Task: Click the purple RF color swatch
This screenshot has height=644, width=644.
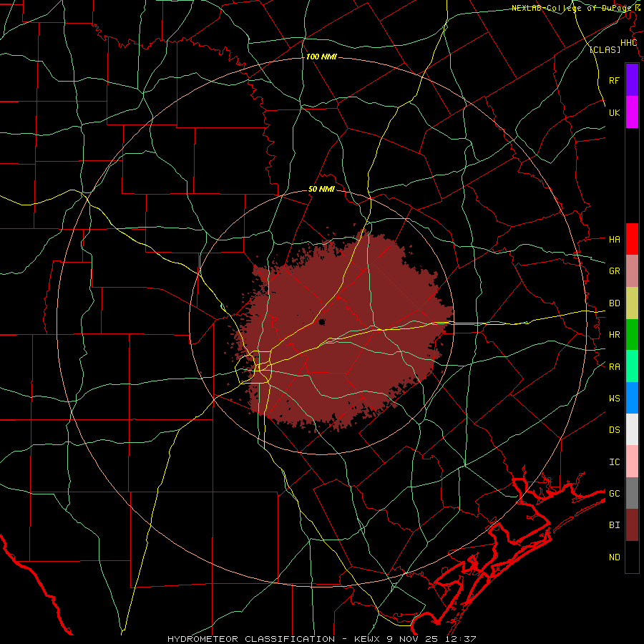Action: (632, 80)
